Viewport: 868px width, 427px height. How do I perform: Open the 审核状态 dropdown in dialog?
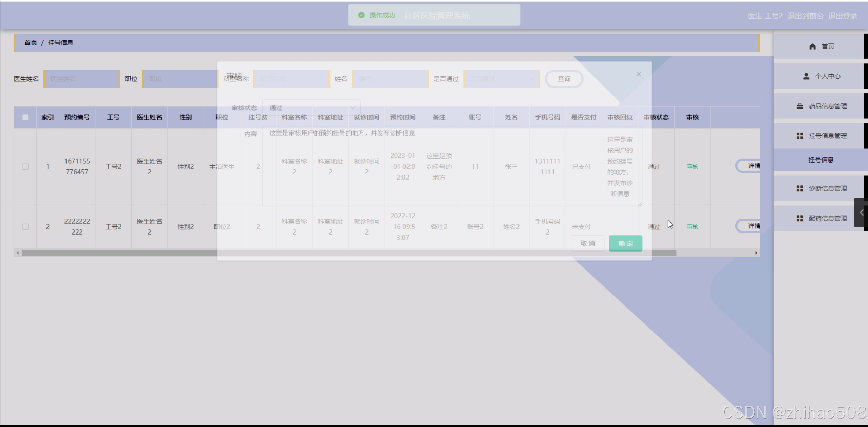[x=311, y=108]
